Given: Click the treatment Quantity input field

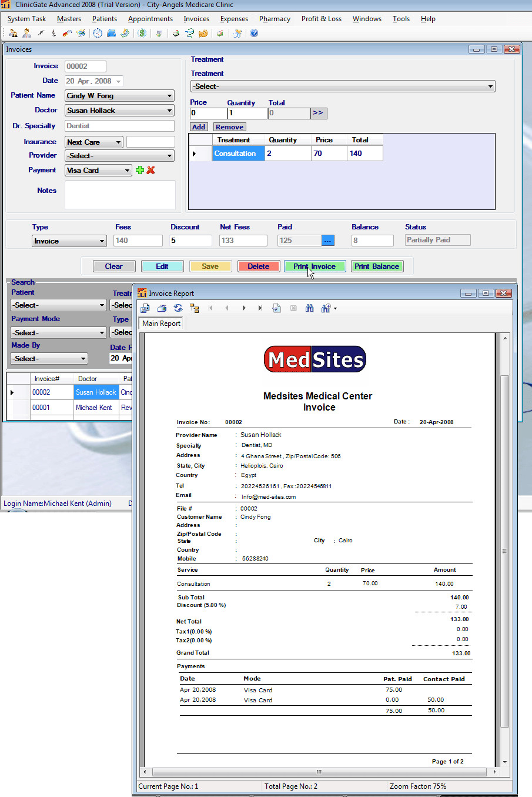Looking at the screenshot, I should pos(247,113).
